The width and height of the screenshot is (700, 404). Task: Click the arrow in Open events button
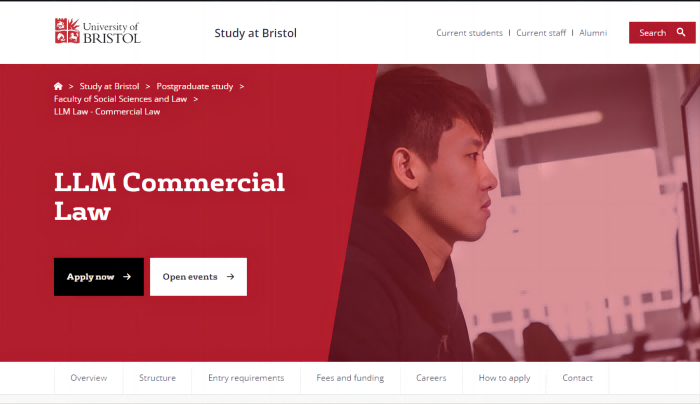[230, 277]
